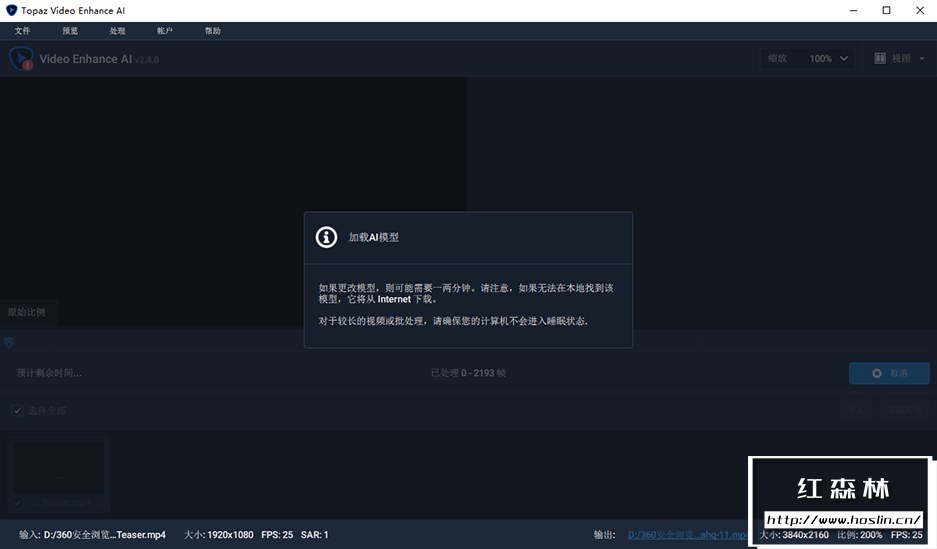The width and height of the screenshot is (937, 549).
Task: Maximize the Topaz Video Enhance AI window
Action: pos(887,10)
